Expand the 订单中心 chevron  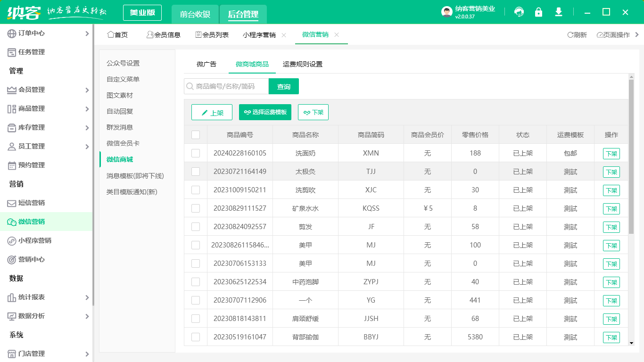[x=87, y=33]
